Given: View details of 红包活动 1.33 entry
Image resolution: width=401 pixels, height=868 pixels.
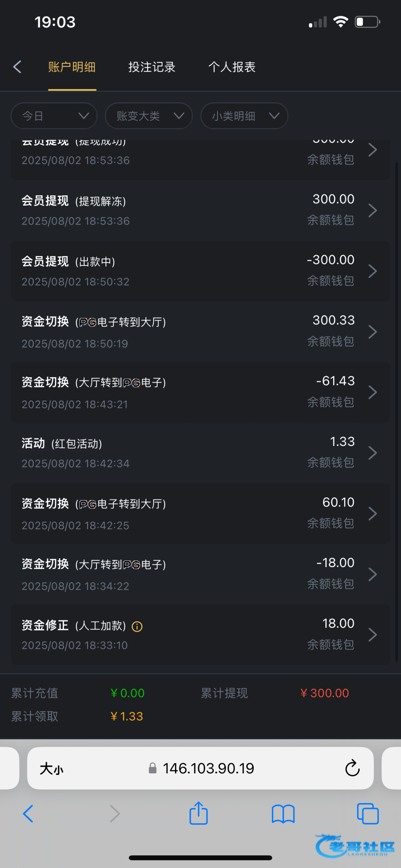Looking at the screenshot, I should (x=200, y=453).
